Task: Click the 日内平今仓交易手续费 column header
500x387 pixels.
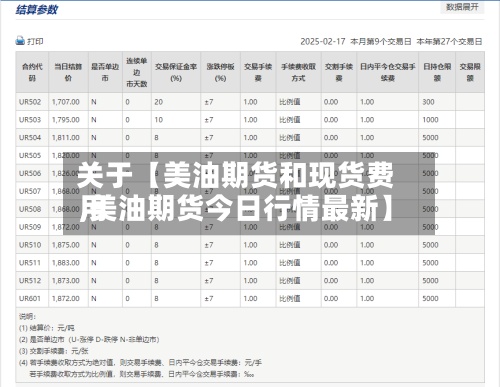Action: pos(388,72)
